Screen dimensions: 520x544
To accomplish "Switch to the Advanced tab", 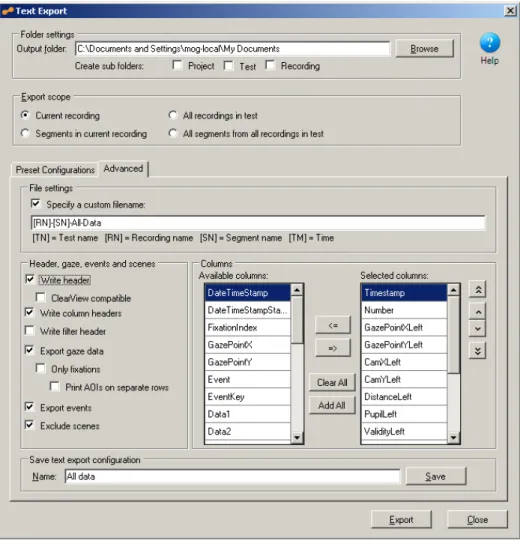I will (x=123, y=169).
